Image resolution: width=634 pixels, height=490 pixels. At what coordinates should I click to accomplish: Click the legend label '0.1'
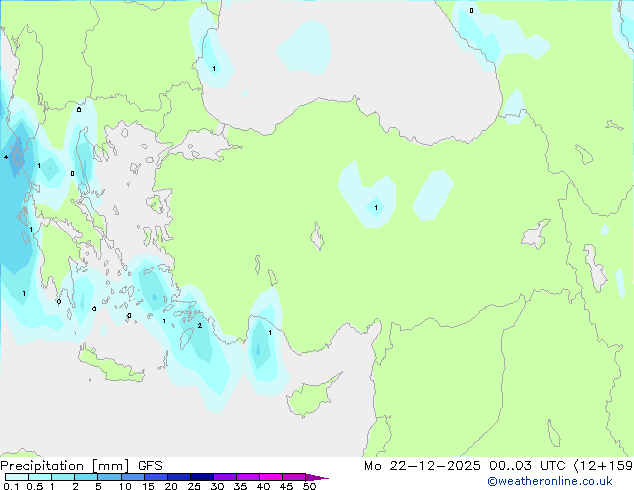pyautogui.click(x=11, y=486)
